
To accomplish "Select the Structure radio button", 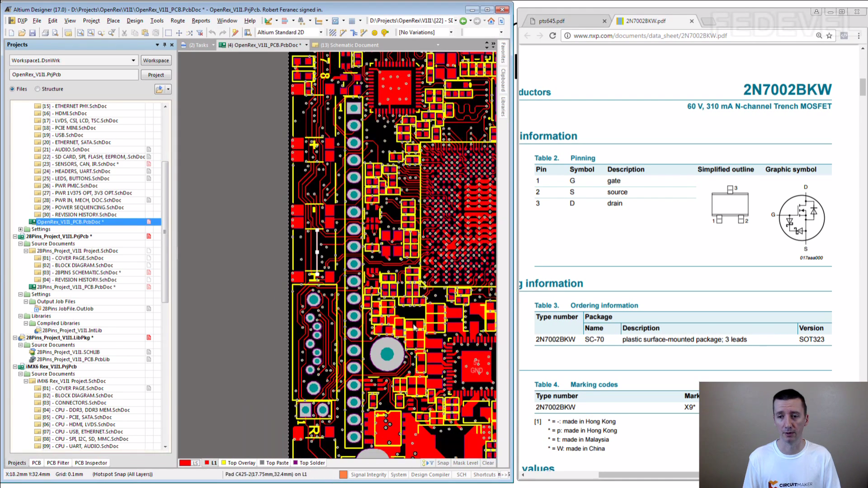I will point(38,89).
